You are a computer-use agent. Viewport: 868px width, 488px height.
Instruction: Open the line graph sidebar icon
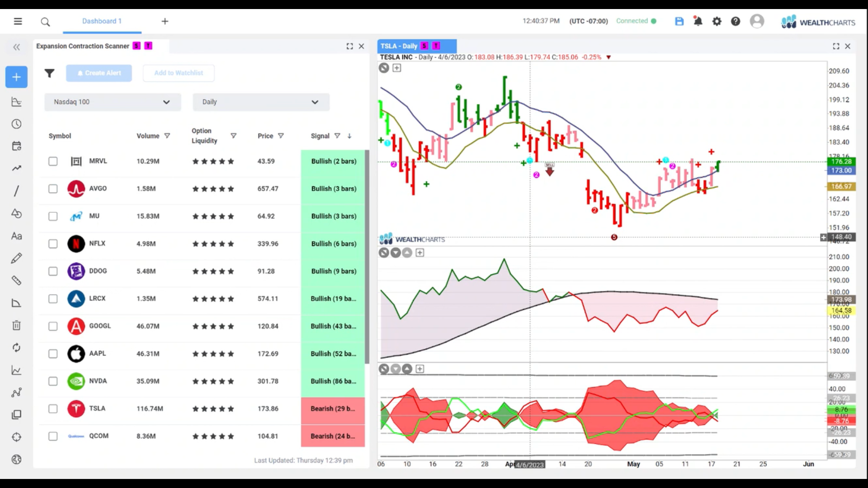coord(16,370)
